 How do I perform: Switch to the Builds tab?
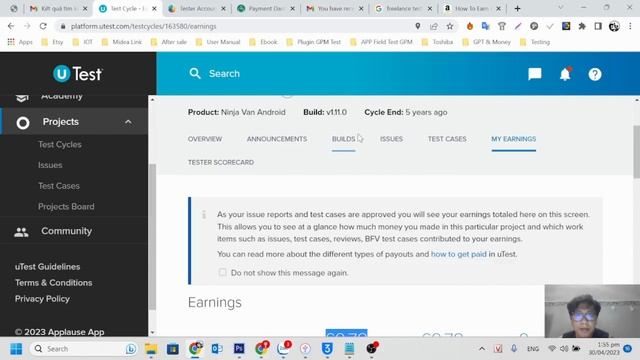[x=343, y=139]
